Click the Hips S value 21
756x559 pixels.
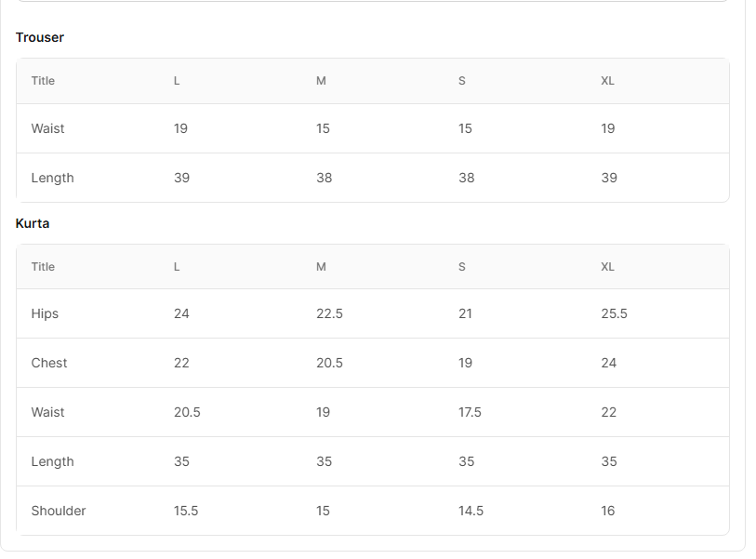coord(465,313)
